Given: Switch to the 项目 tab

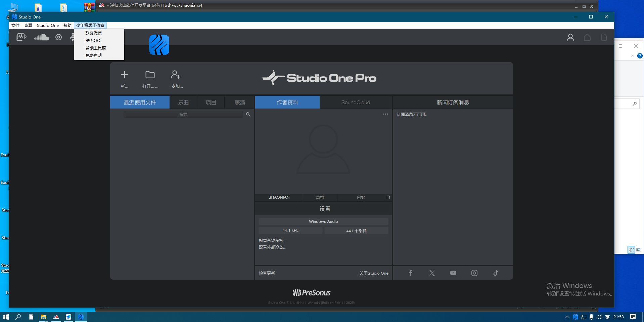Looking at the screenshot, I should coord(211,102).
